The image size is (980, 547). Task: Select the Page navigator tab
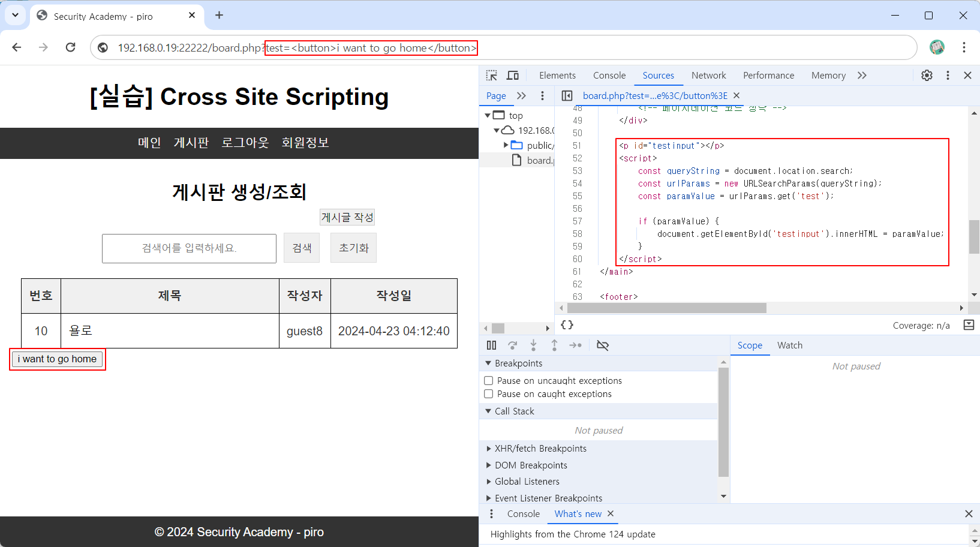pos(496,96)
